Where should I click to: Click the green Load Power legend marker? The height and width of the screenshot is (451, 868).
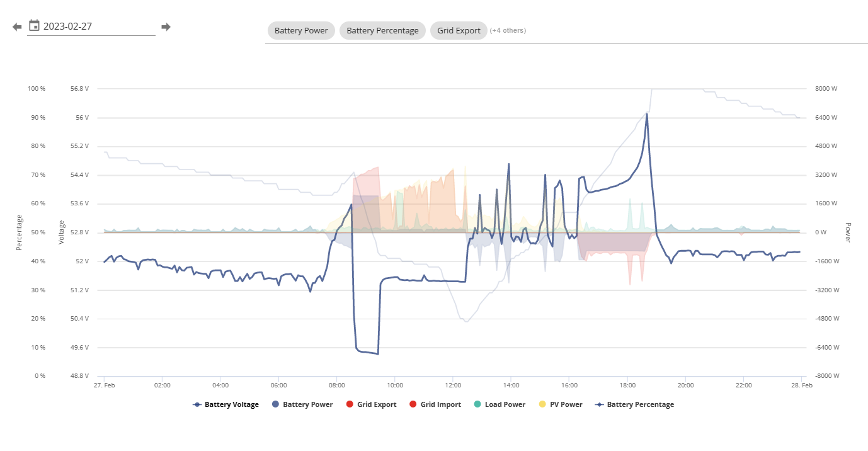477,404
